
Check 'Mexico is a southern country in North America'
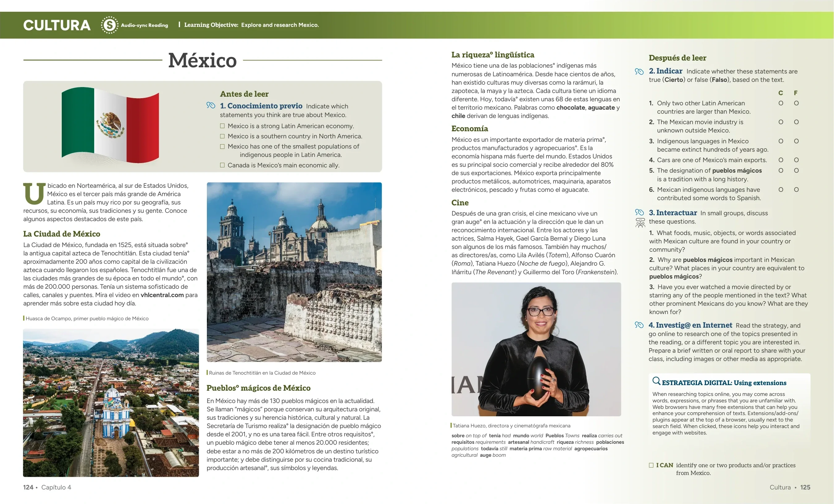pos(222,136)
